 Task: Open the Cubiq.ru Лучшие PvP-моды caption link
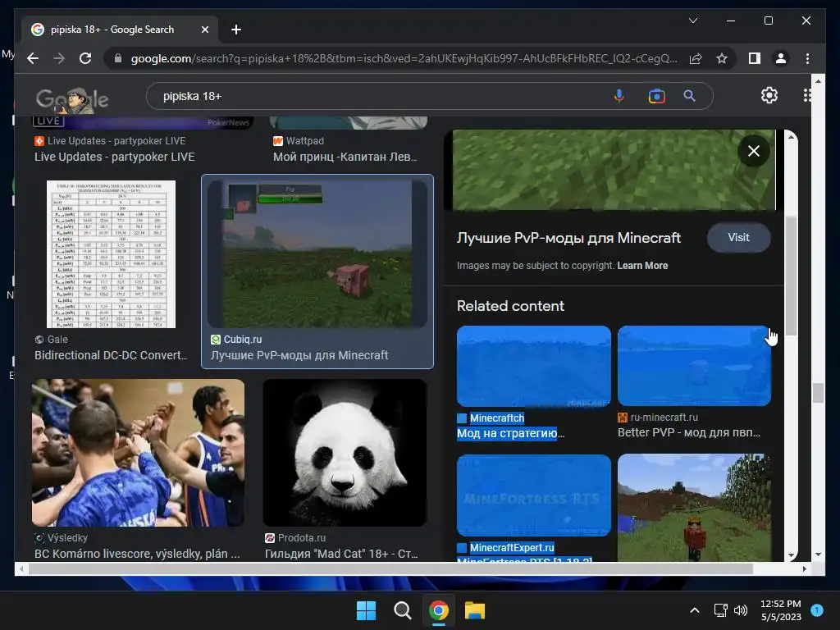[x=299, y=355]
